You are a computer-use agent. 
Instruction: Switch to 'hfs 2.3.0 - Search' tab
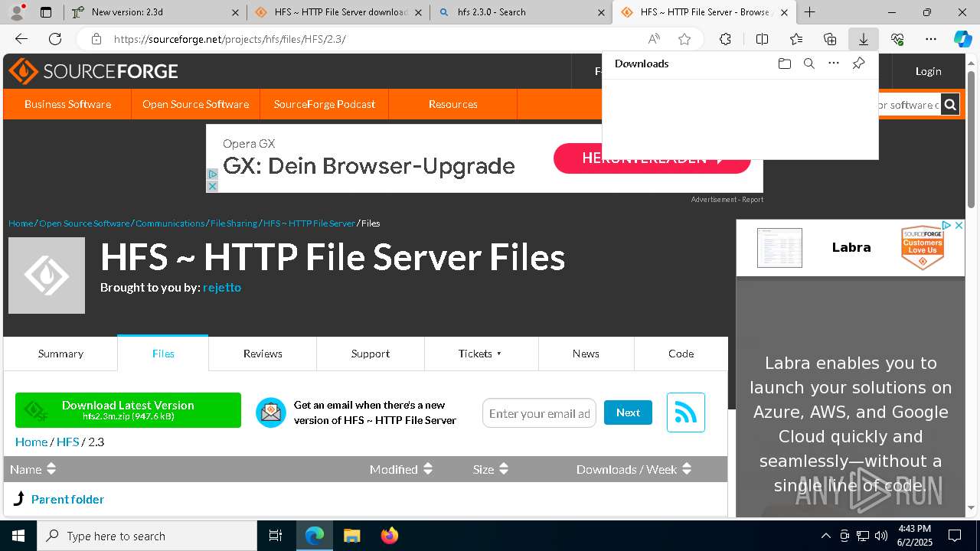521,12
